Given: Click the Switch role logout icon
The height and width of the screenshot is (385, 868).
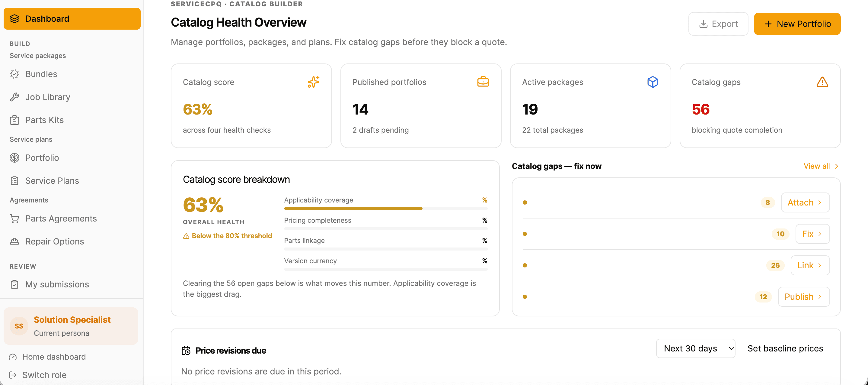Looking at the screenshot, I should pos(13,375).
